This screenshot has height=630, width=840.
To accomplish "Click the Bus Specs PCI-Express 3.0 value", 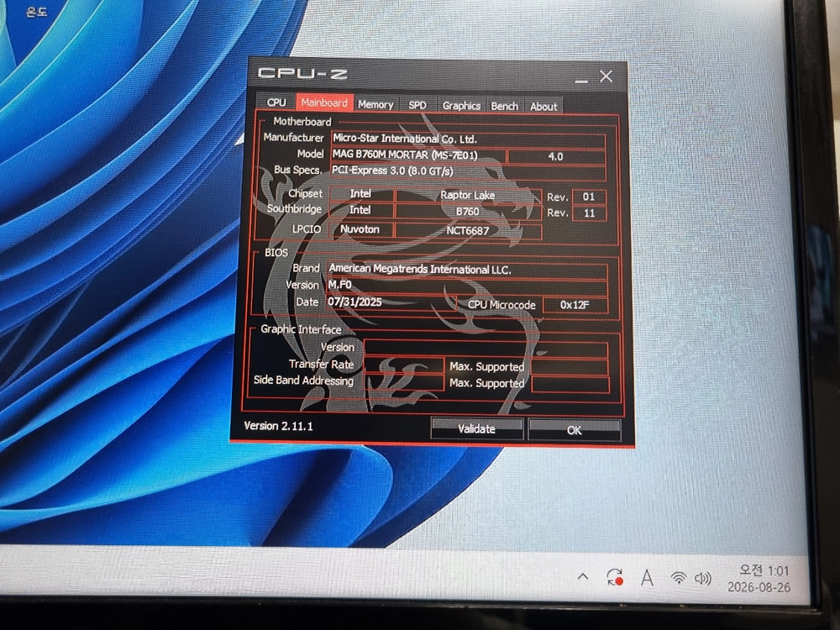I will click(468, 171).
